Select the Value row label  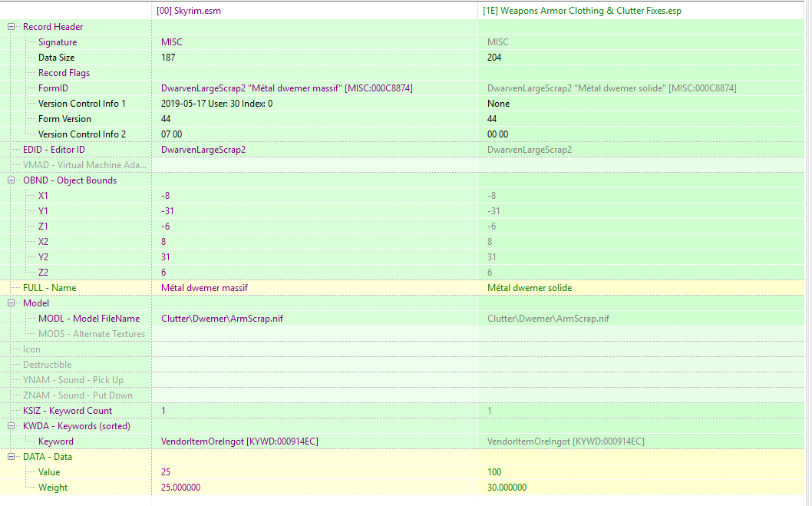49,471
